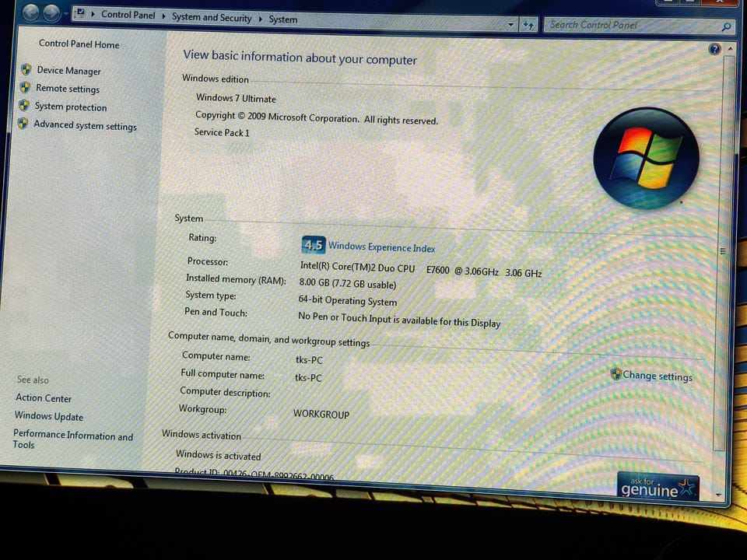747x560 pixels.
Task: Open Advanced system settings link
Action: 85,125
